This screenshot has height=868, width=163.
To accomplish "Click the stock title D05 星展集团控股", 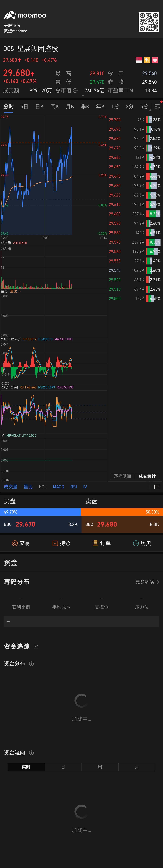I will (31, 49).
